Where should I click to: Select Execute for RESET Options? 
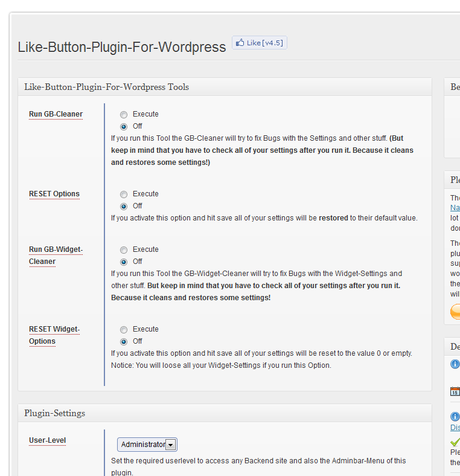click(124, 194)
